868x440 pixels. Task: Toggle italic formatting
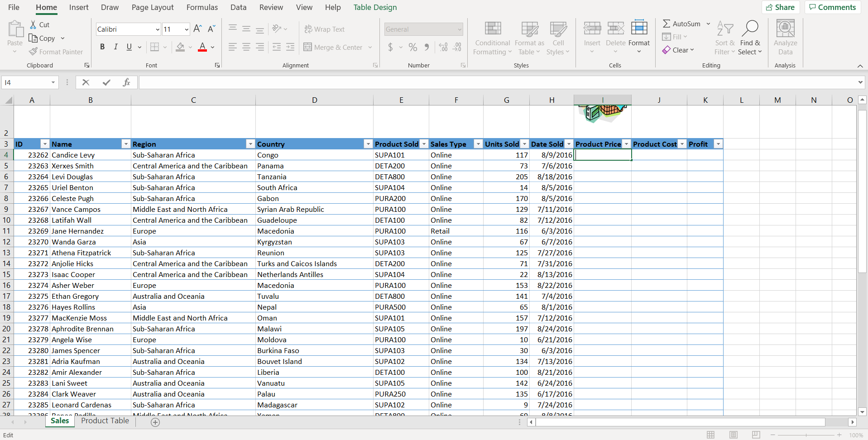(x=115, y=47)
